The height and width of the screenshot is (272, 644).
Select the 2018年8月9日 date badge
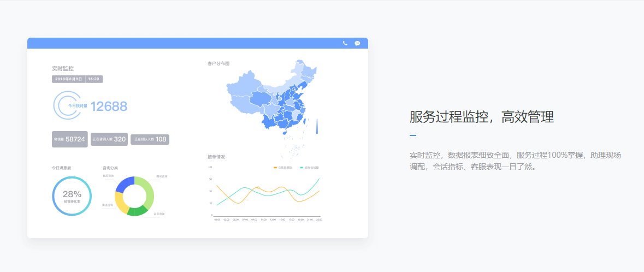coord(68,79)
